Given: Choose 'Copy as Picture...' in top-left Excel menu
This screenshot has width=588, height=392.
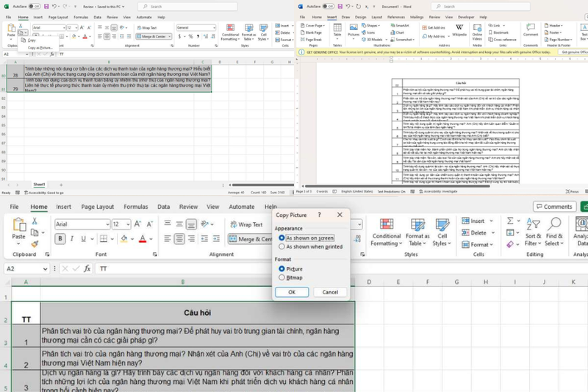Looking at the screenshot, I should (40, 48).
